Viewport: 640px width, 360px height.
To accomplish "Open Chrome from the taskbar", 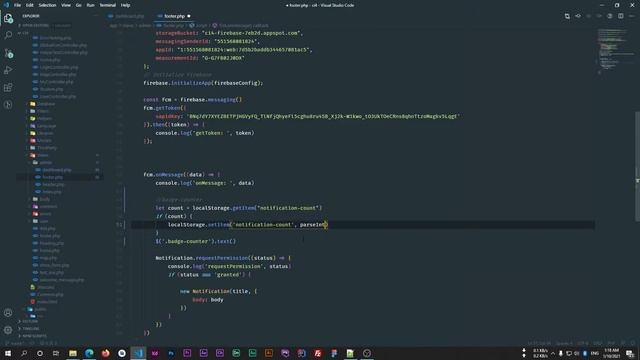I will (122, 353).
